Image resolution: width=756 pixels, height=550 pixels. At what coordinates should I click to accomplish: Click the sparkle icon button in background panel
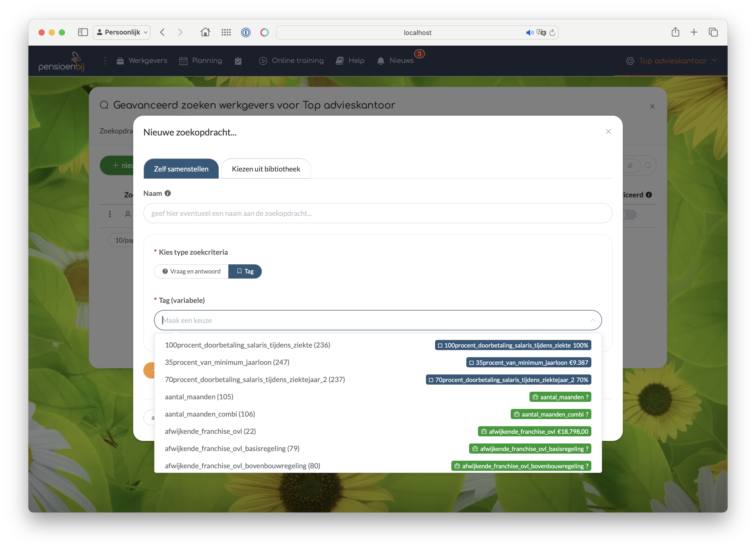[x=630, y=165]
